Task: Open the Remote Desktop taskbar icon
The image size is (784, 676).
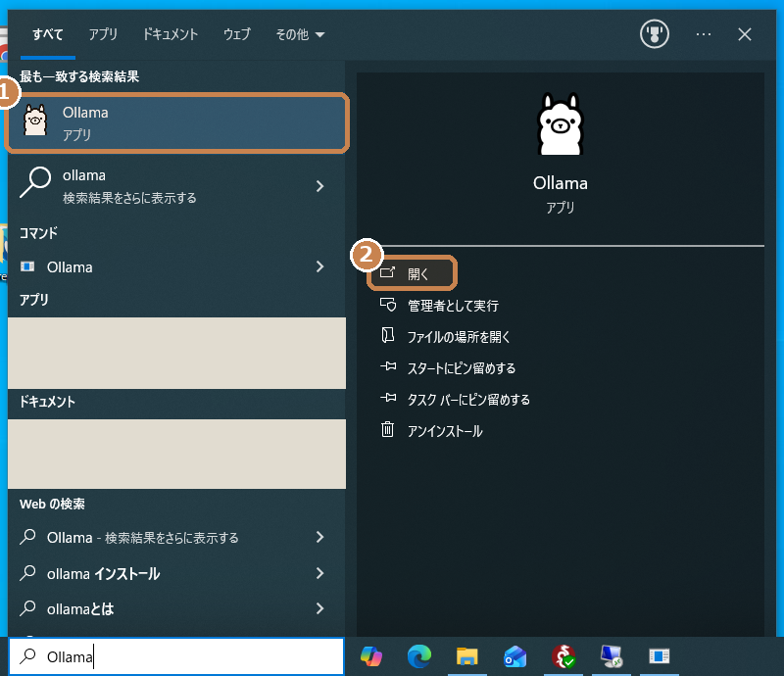Action: click(611, 656)
